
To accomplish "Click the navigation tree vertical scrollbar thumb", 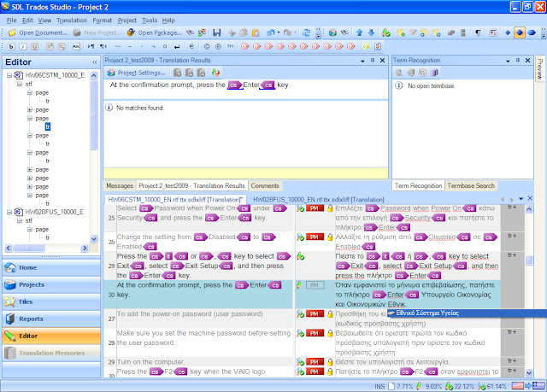I will pos(94,114).
